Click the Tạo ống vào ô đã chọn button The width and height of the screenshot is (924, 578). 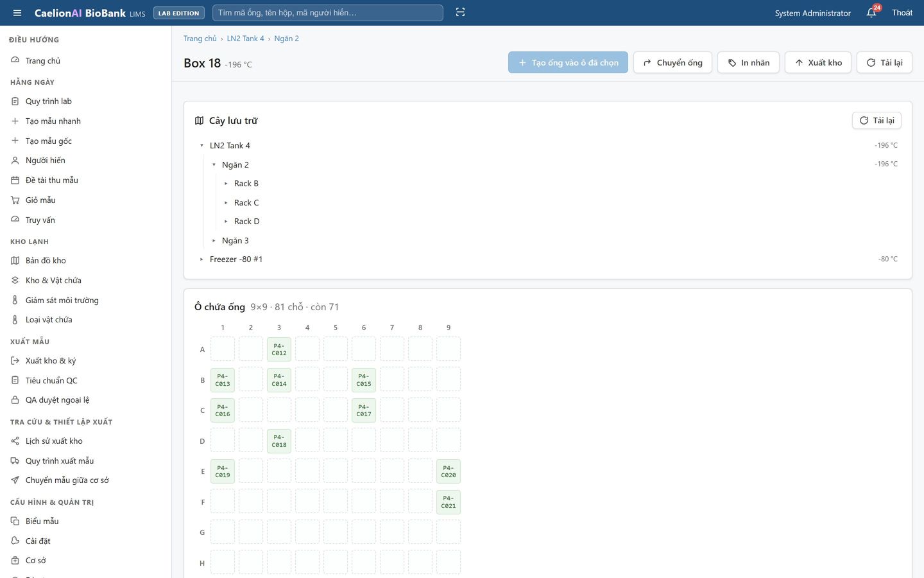(x=568, y=62)
